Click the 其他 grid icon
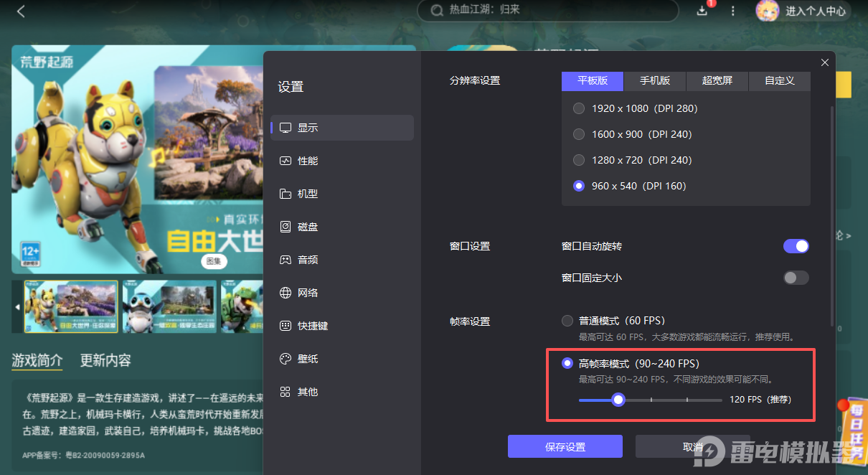 point(286,392)
